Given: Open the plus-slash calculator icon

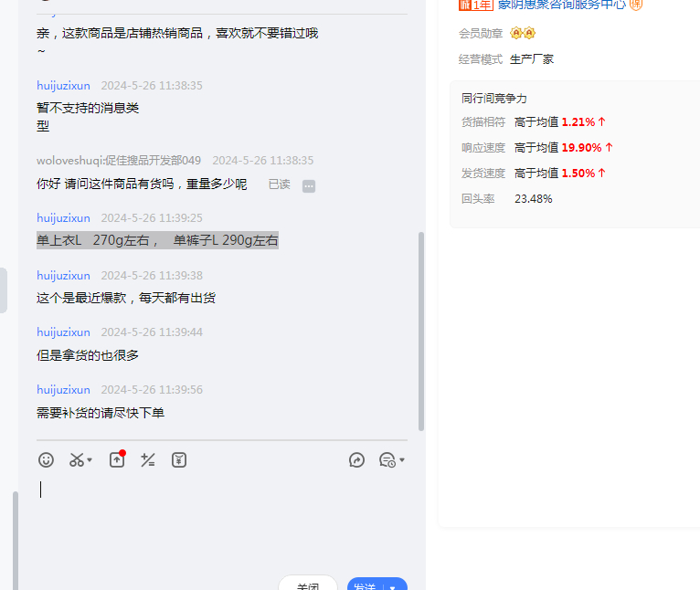Looking at the screenshot, I should (148, 460).
